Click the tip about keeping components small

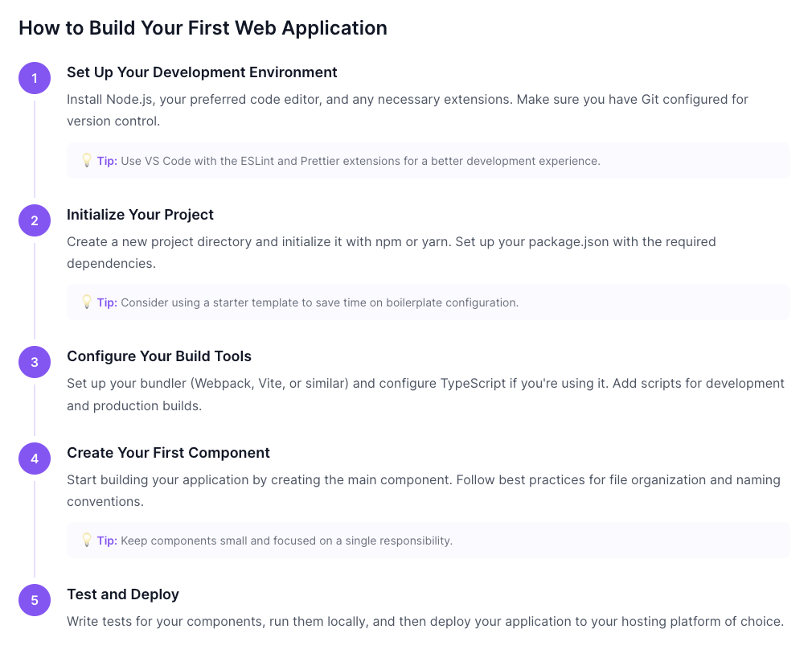286,541
